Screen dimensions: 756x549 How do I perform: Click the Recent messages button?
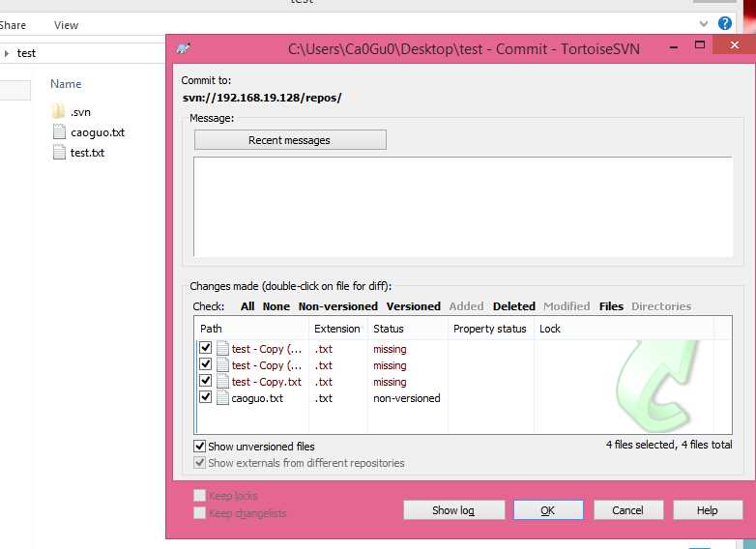290,140
